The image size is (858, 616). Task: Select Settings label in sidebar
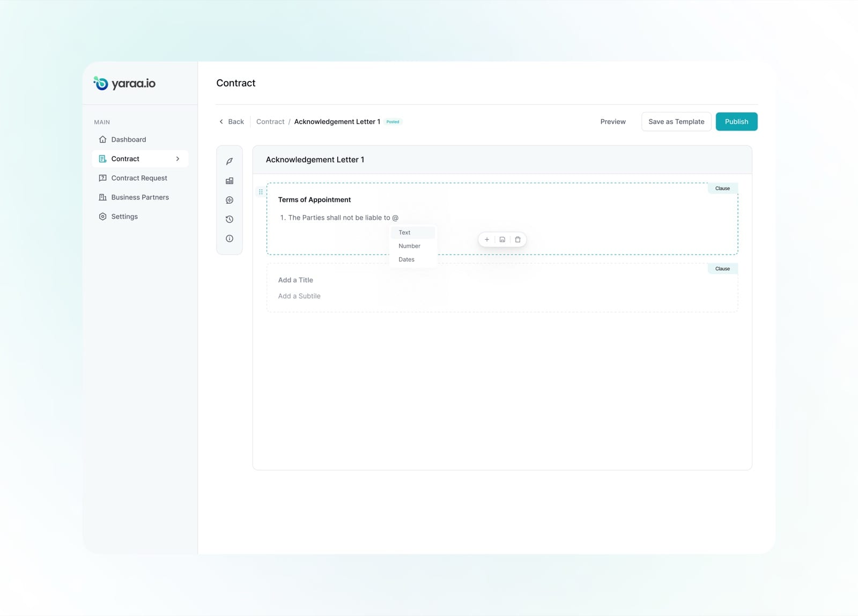[124, 217]
